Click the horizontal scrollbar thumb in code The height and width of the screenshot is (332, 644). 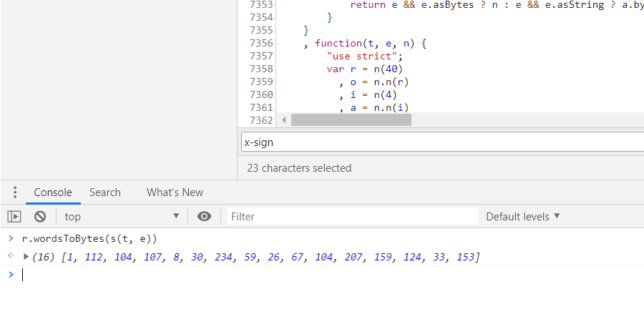click(351, 120)
